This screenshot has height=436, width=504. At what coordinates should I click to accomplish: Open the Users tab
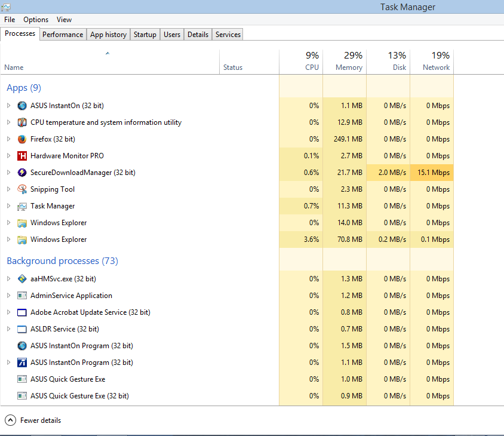coord(172,35)
